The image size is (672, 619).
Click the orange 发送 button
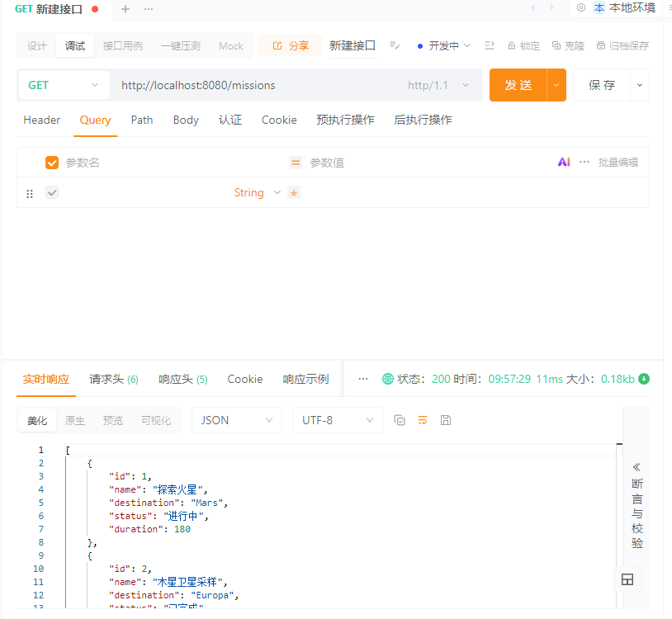point(518,85)
